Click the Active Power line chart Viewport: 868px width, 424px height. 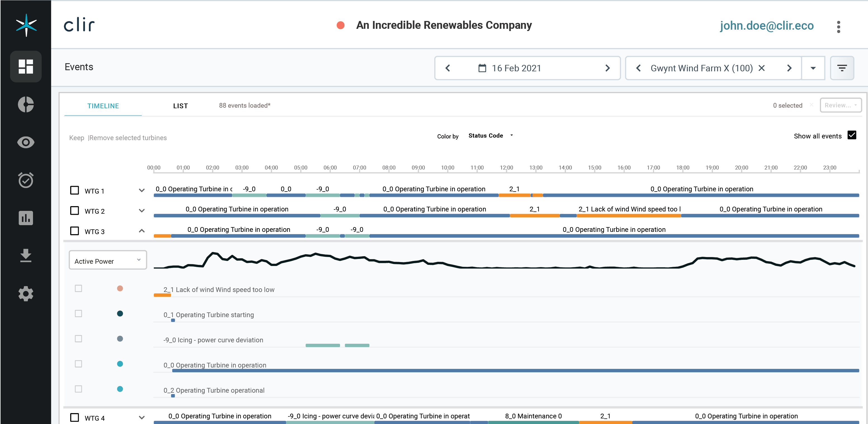click(504, 260)
